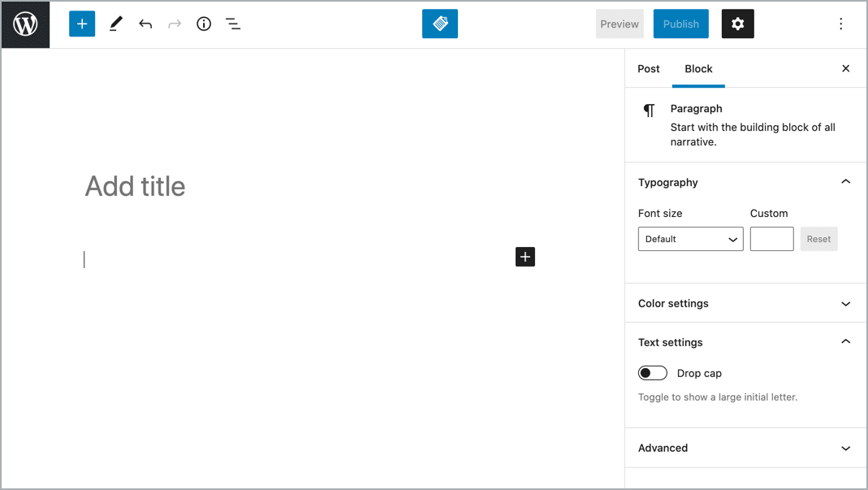Viewport: 868px width, 490px height.
Task: Open the Font size dropdown
Action: tap(690, 239)
